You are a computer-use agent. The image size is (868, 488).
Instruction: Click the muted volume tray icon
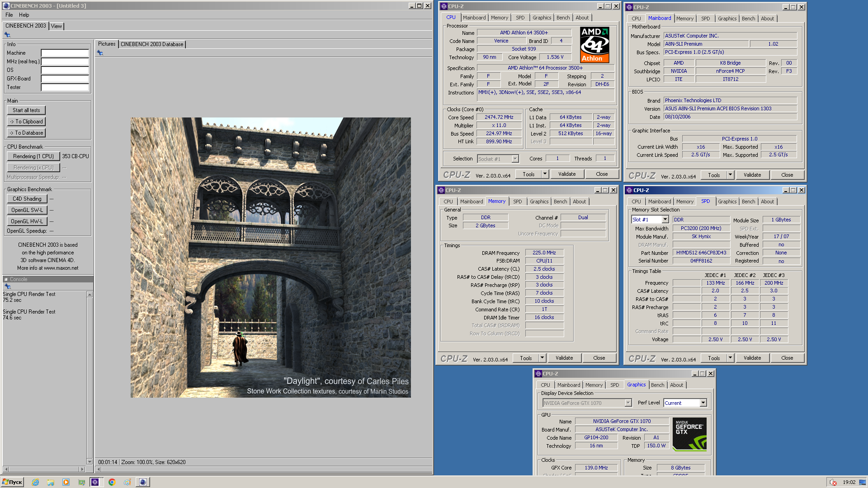(x=833, y=482)
